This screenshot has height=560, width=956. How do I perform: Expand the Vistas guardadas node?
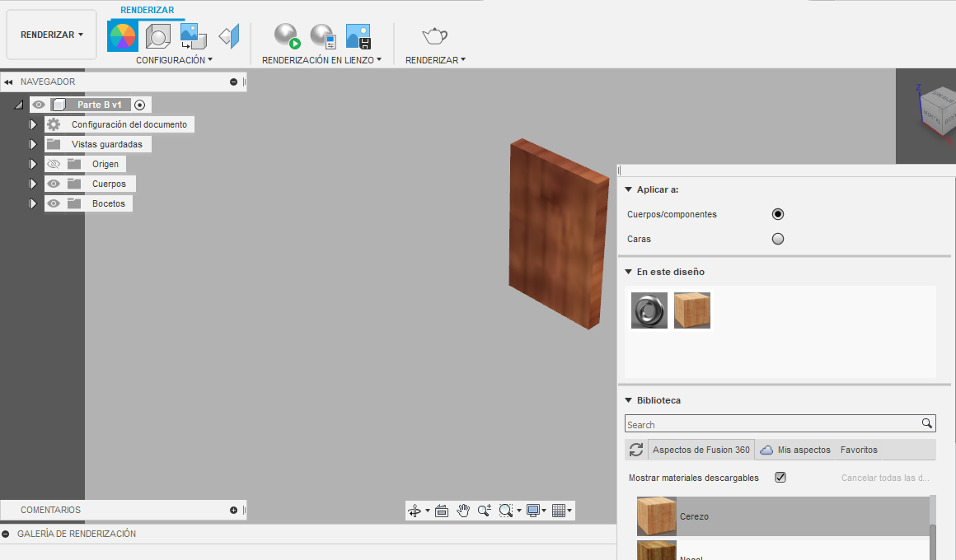(33, 144)
